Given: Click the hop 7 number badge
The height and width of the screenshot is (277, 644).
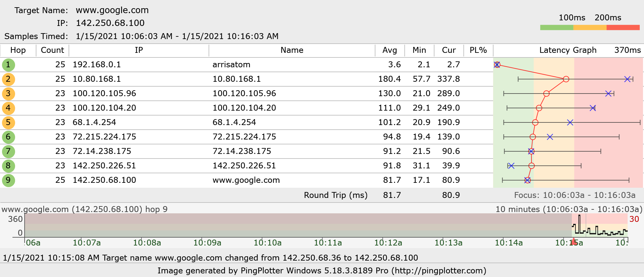Looking at the screenshot, I should (x=8, y=151).
